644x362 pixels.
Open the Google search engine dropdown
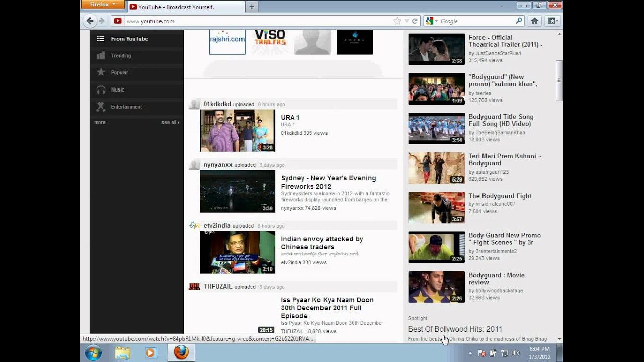tap(431, 21)
